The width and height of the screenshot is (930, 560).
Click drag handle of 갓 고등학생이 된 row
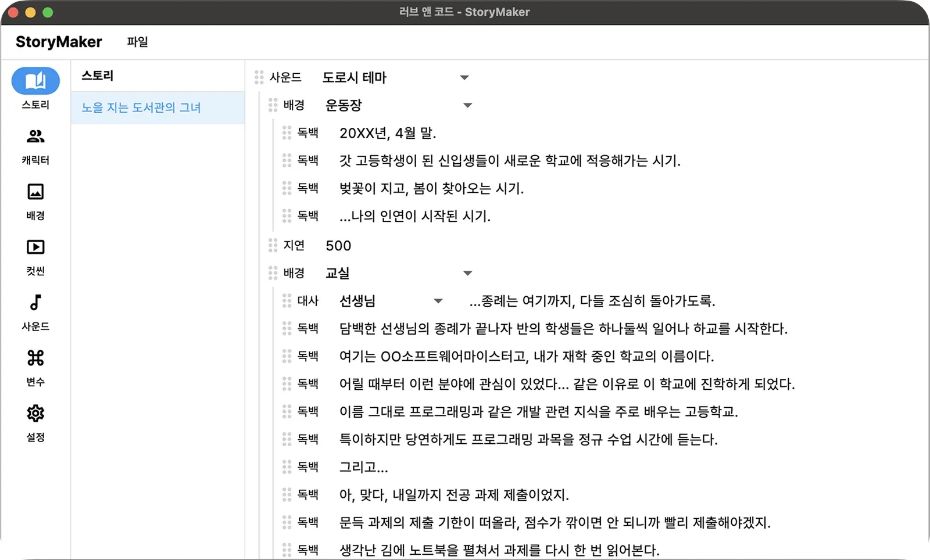click(287, 160)
